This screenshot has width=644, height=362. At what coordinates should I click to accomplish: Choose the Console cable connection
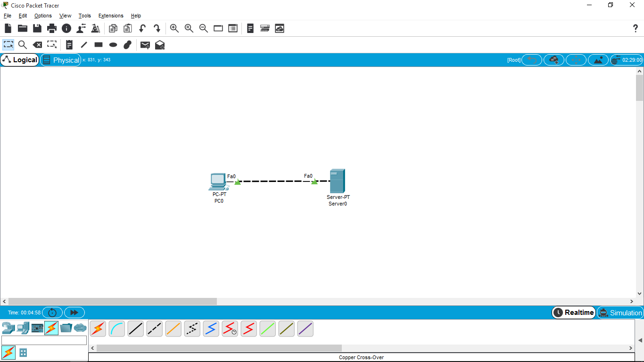116,329
